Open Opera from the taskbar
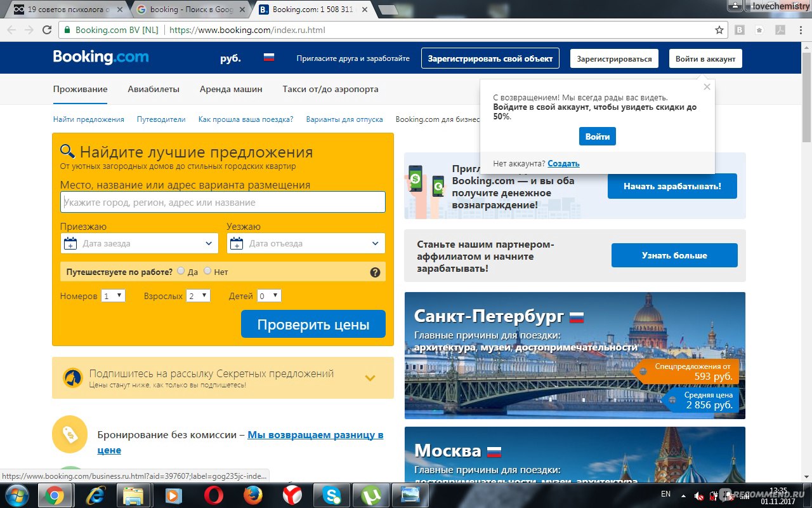The image size is (812, 508). point(214,495)
